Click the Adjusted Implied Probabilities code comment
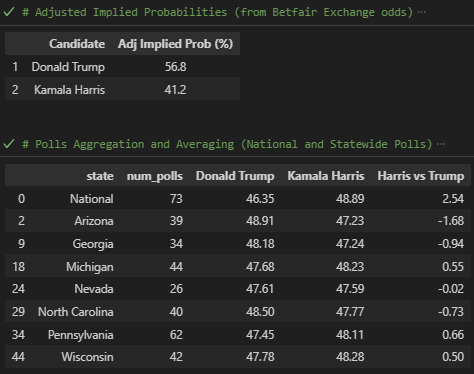 217,12
